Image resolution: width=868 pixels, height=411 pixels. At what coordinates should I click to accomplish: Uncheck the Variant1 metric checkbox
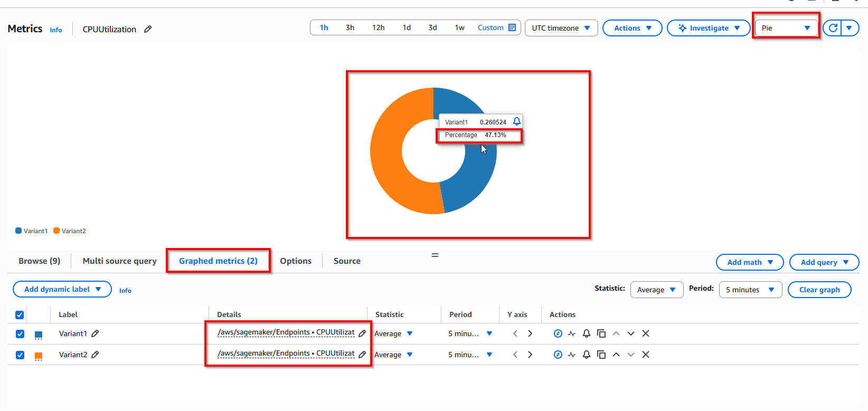[20, 334]
